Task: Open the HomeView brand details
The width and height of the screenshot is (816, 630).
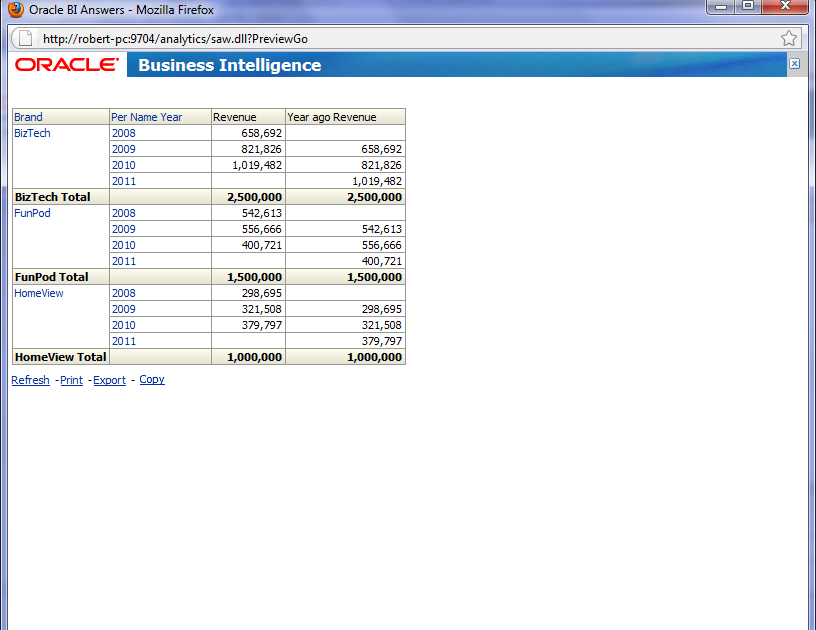Action: (38, 292)
